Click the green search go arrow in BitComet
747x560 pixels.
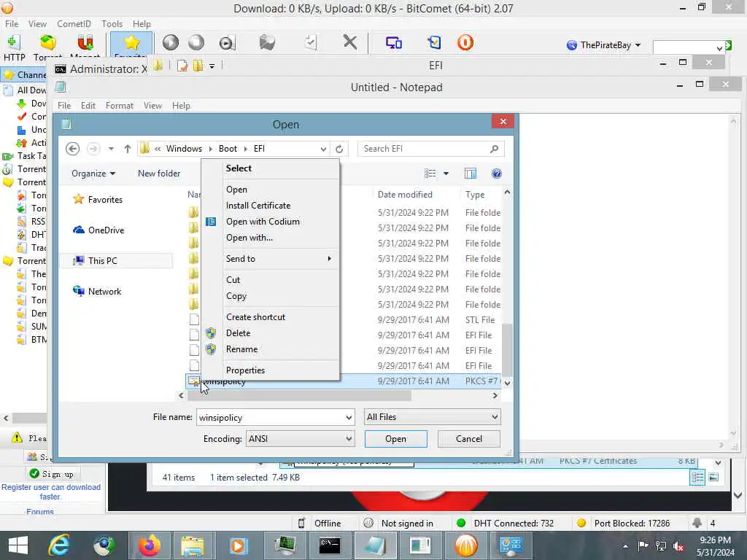[x=729, y=45]
